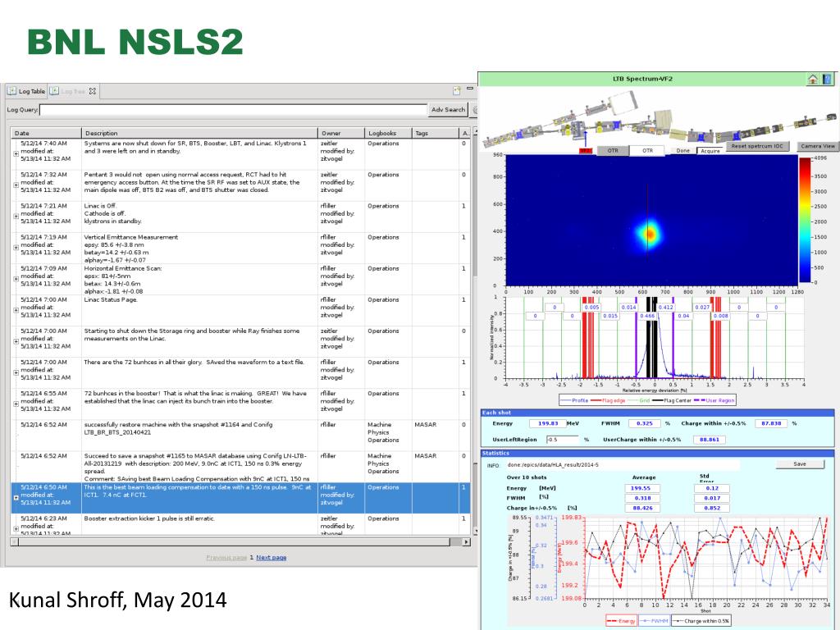The height and width of the screenshot is (630, 840).
Task: Click the Each shot FWHM 0.325 value
Action: [x=645, y=423]
